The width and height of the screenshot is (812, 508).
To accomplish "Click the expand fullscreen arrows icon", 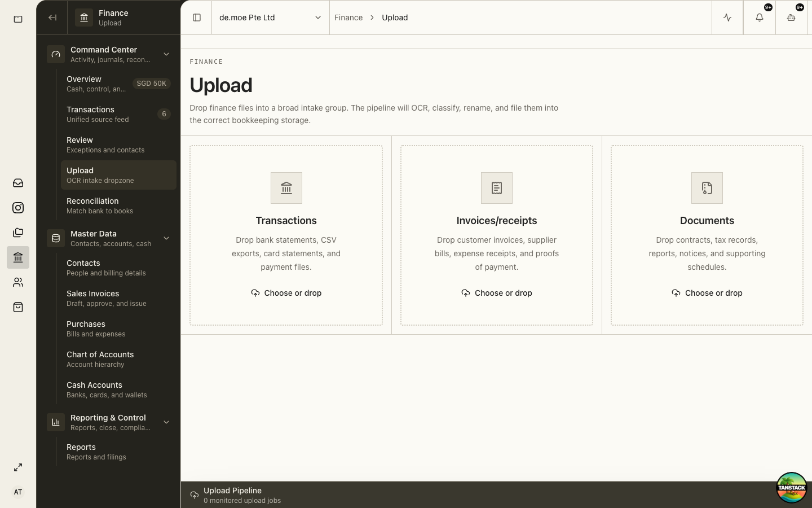I will 18,467.
